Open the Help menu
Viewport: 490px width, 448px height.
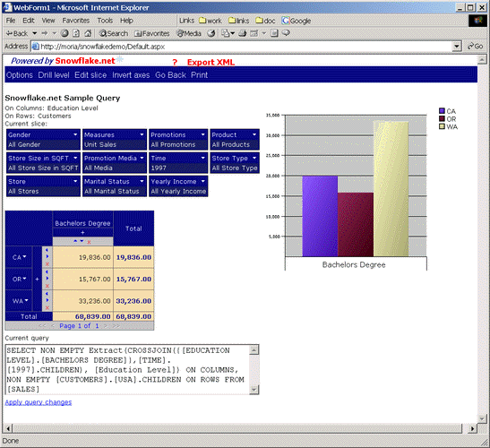point(126,21)
